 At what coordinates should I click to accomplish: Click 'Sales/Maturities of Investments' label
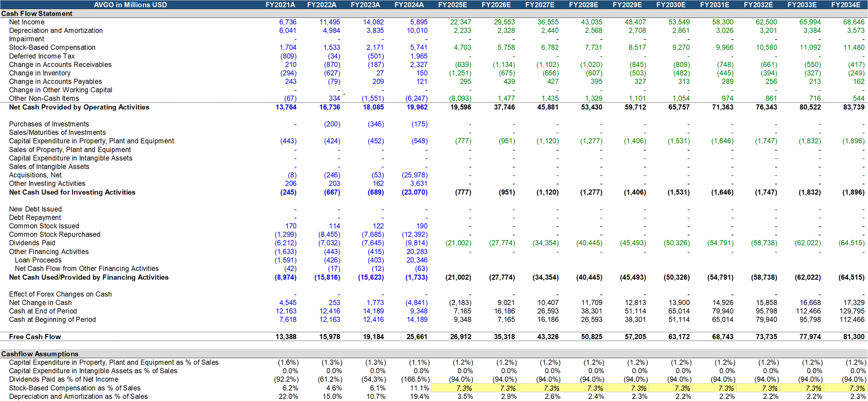(x=57, y=132)
